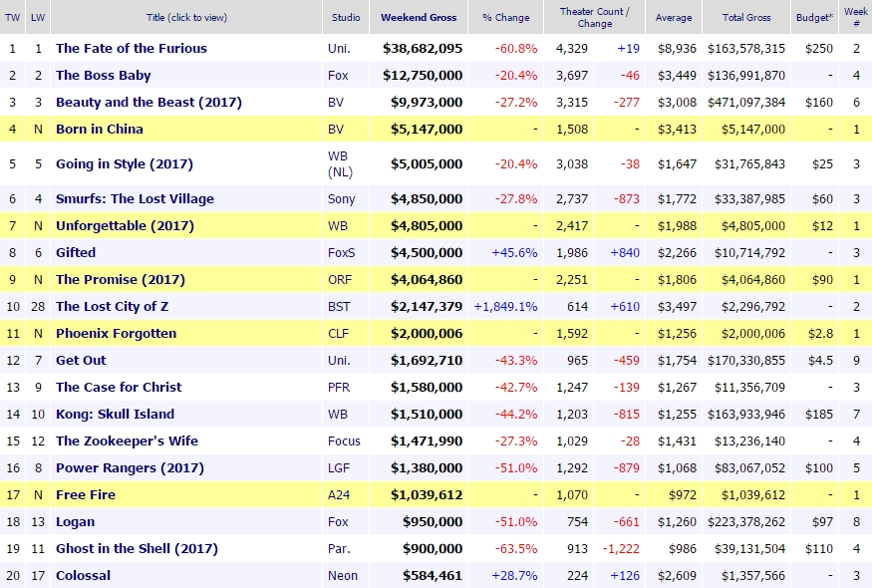The height and width of the screenshot is (588, 872).
Task: Open the Free Fire movie link
Action: pyautogui.click(x=86, y=494)
